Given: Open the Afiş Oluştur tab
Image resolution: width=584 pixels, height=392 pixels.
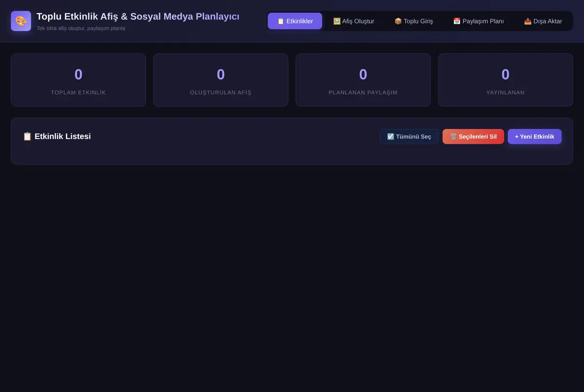Looking at the screenshot, I should 354,21.
